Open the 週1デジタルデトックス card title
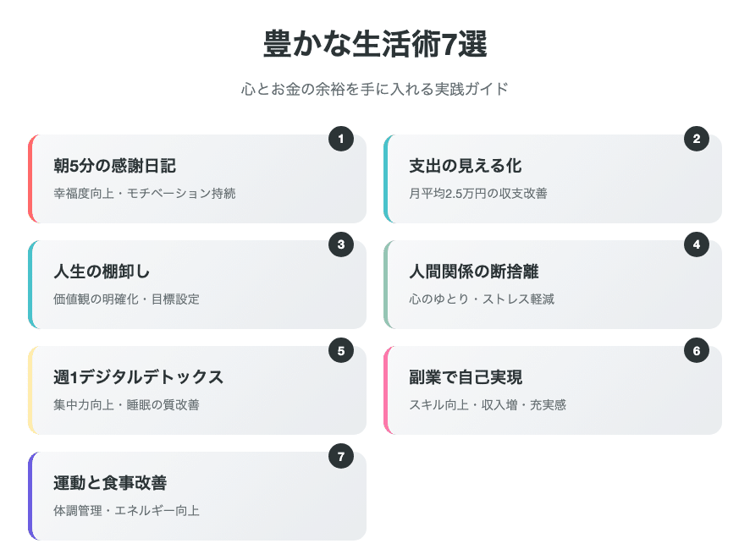750x560 pixels. pyautogui.click(x=138, y=377)
